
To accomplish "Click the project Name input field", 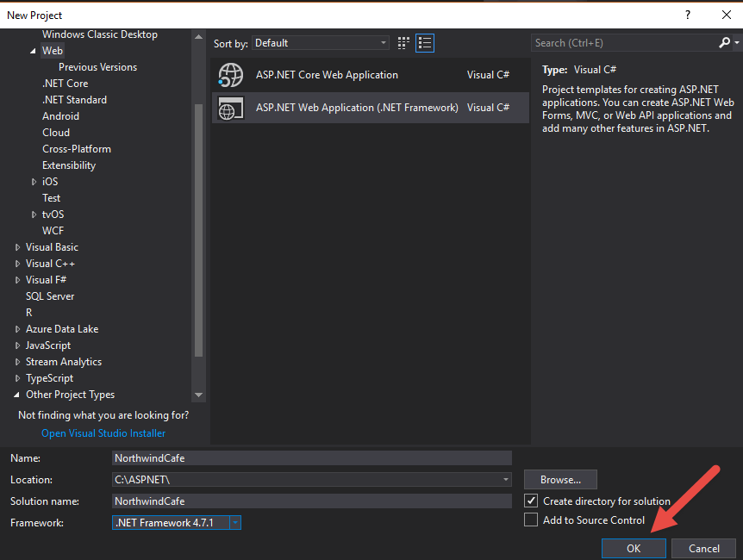I will [x=312, y=458].
